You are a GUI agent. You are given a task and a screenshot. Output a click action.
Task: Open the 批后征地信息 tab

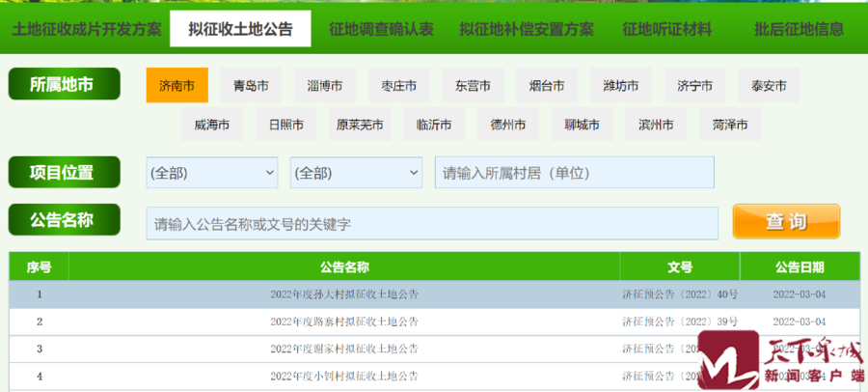tap(799, 29)
